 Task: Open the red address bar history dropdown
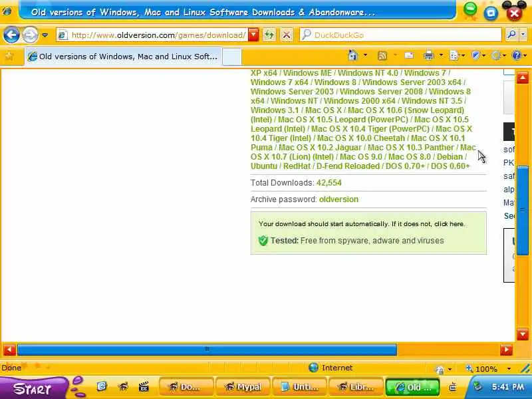tap(253, 35)
